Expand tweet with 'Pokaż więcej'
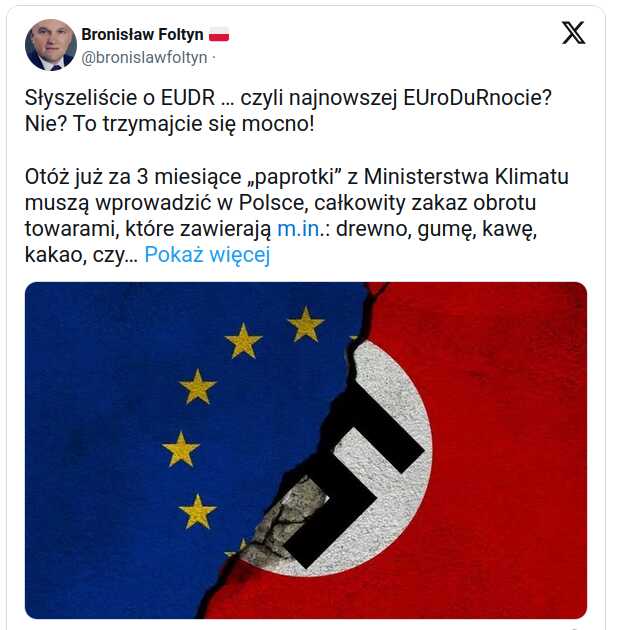This screenshot has width=629, height=630. (207, 255)
